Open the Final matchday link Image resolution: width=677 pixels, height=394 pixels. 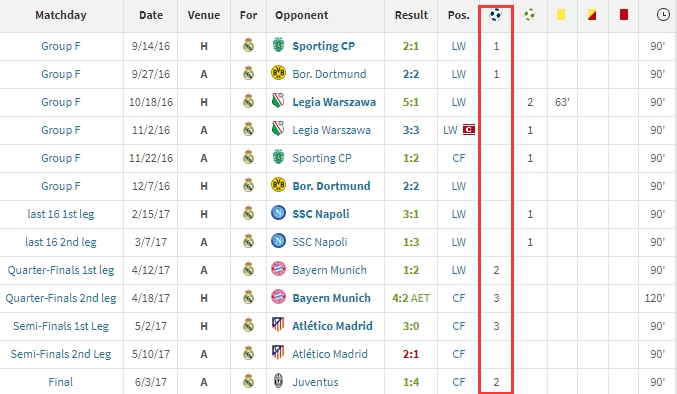point(60,382)
